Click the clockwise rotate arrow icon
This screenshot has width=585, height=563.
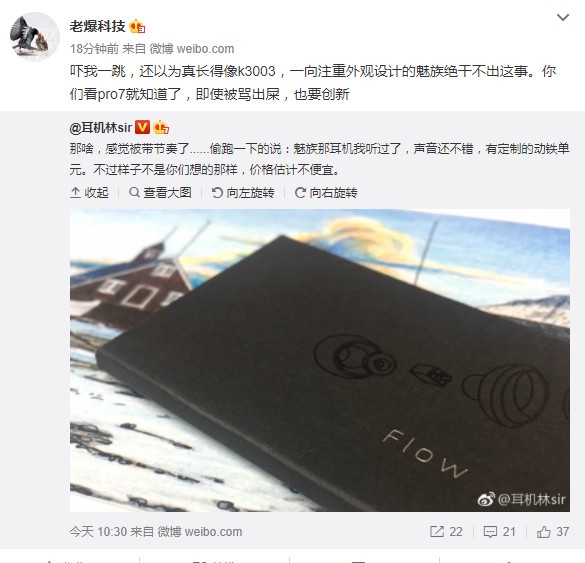(300, 193)
